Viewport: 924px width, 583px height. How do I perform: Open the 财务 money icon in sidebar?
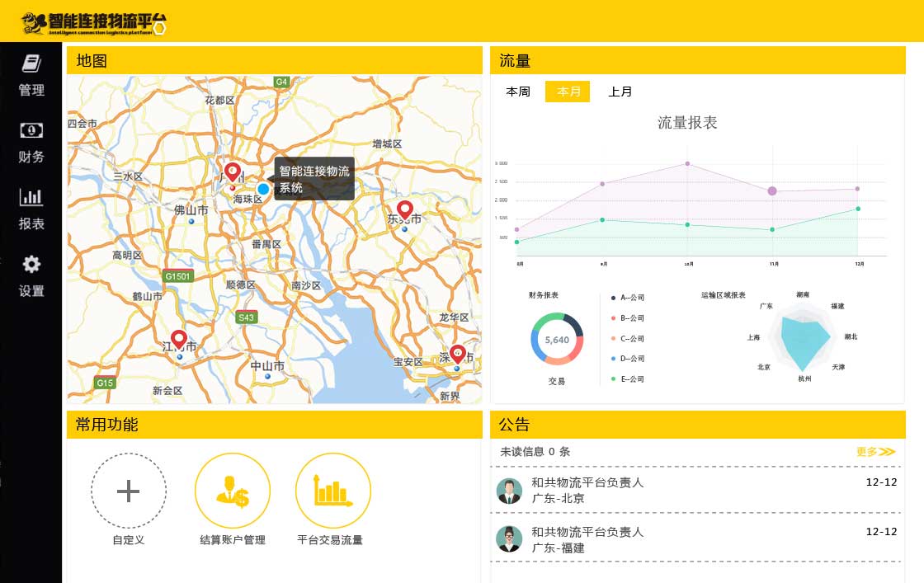click(x=31, y=130)
